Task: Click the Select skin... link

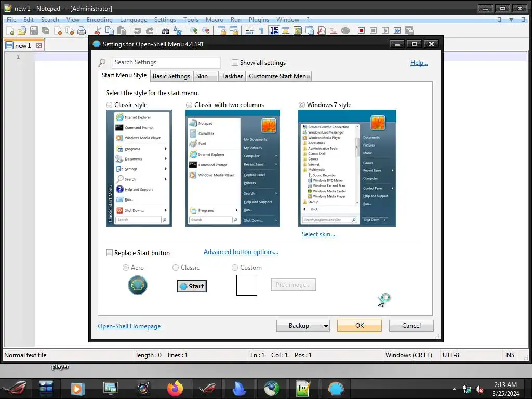Action: point(318,234)
